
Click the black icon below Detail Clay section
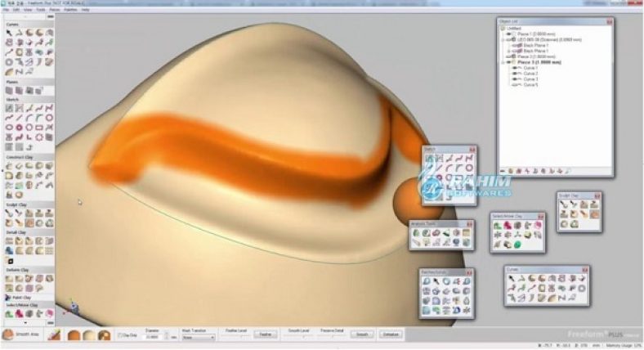coord(11,261)
